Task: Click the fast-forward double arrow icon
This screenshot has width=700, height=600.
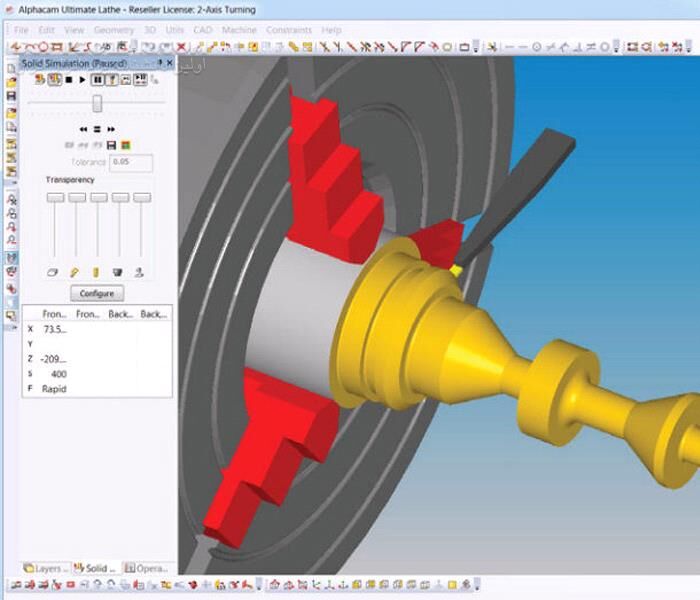Action: pyautogui.click(x=111, y=129)
